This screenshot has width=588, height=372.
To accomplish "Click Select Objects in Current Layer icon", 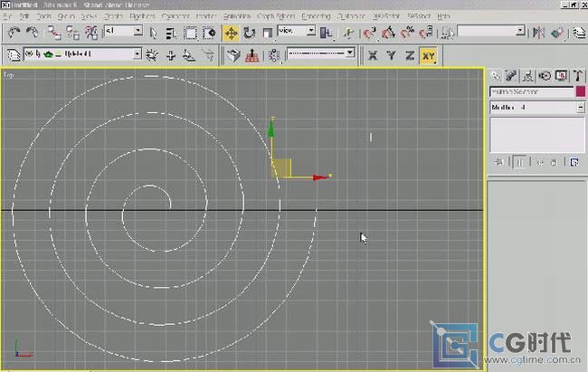I will click(189, 55).
